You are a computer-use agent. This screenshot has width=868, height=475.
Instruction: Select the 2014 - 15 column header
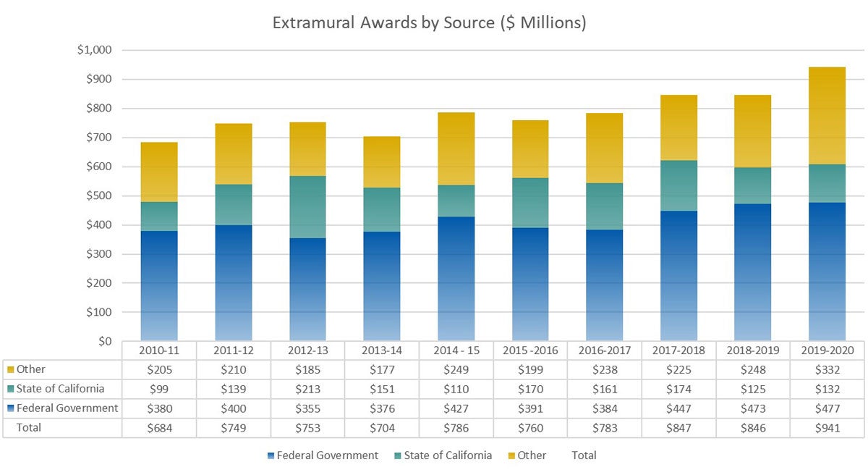pos(456,350)
